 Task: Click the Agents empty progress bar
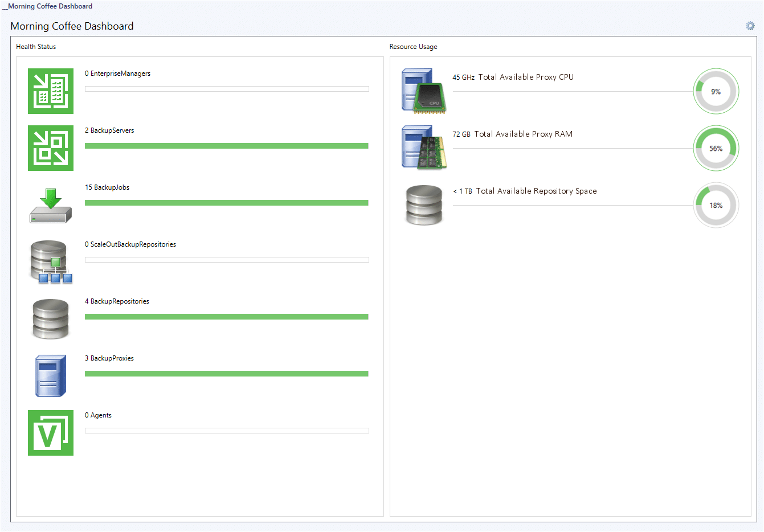(227, 431)
